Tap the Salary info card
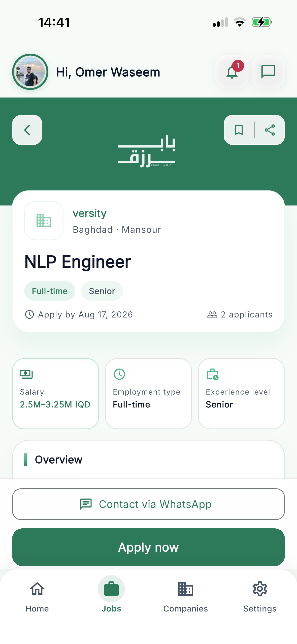Screen dimensions: 297x644 [x=55, y=394]
